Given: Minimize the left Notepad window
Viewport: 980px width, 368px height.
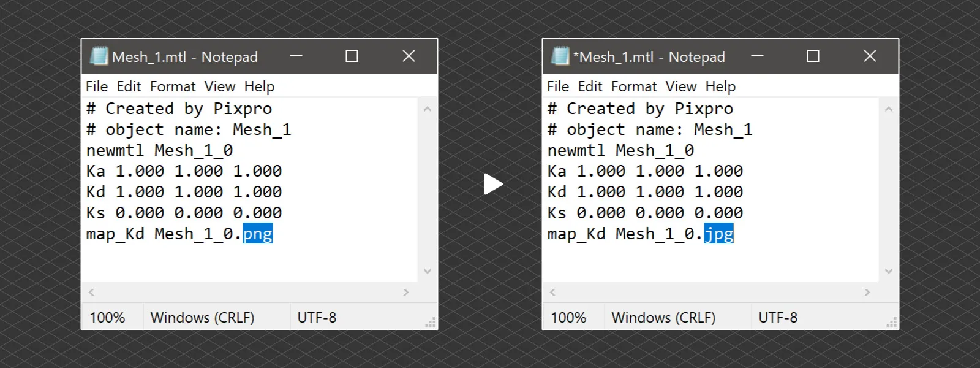Looking at the screenshot, I should pos(296,56).
